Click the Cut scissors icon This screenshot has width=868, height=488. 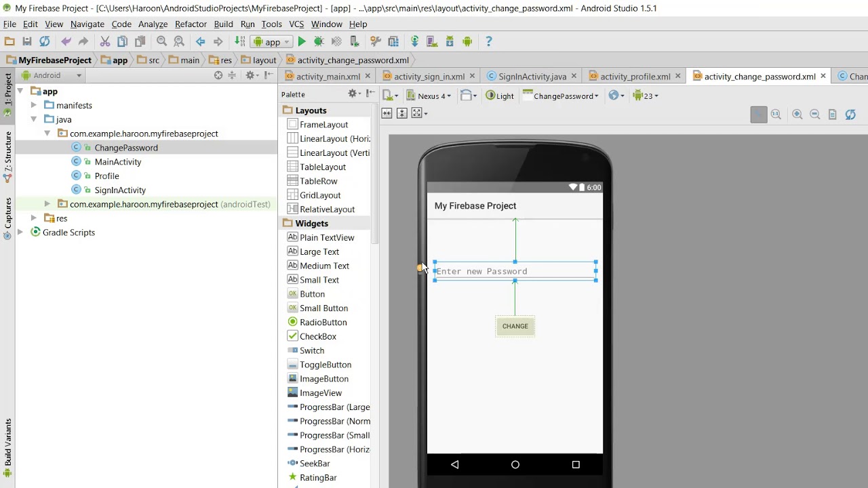tap(105, 41)
